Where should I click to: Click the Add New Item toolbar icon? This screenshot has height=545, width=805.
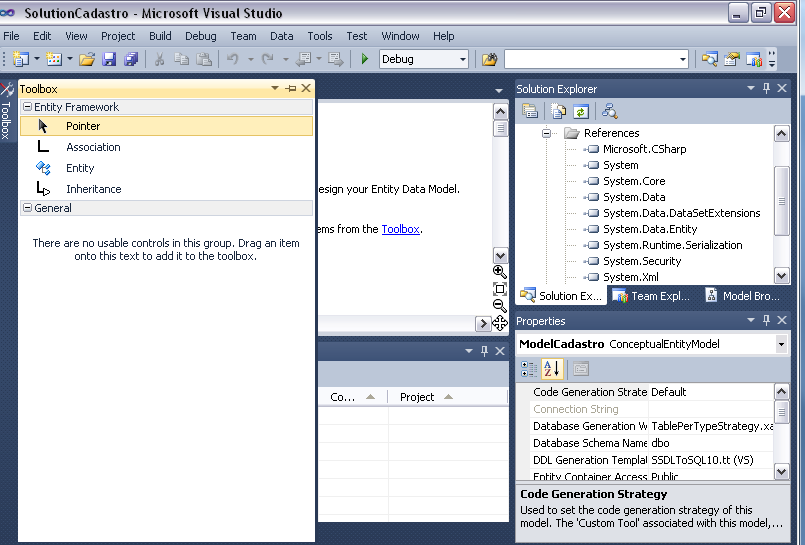[x=54, y=59]
